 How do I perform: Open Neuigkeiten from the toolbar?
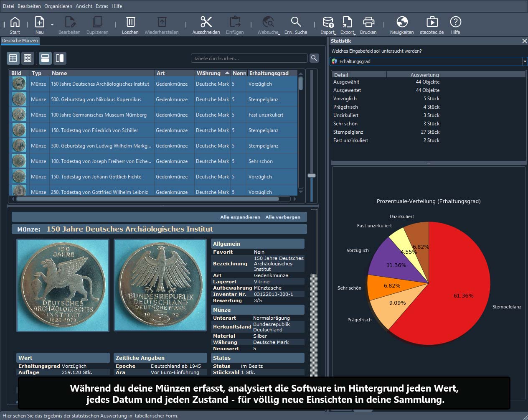point(401,25)
